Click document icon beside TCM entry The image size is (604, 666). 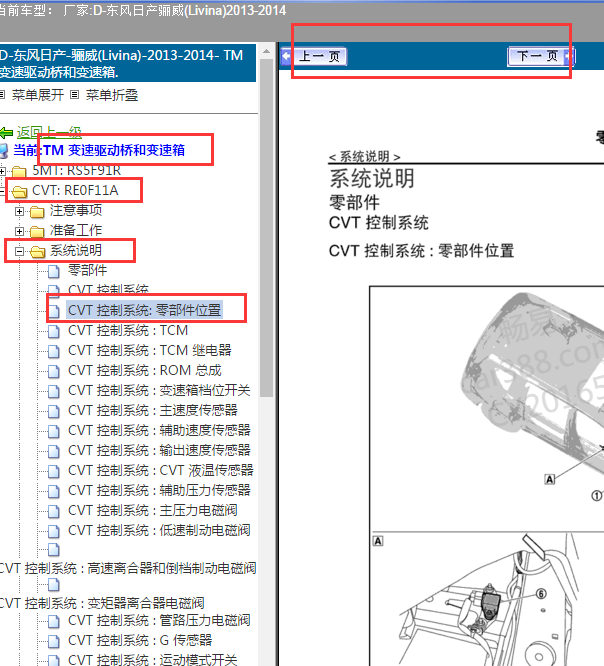click(x=54, y=331)
